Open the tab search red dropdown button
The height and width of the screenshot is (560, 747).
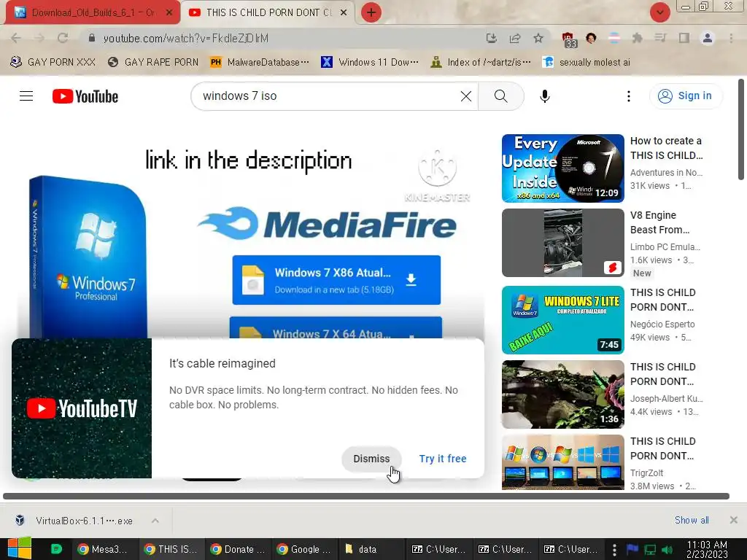point(659,12)
